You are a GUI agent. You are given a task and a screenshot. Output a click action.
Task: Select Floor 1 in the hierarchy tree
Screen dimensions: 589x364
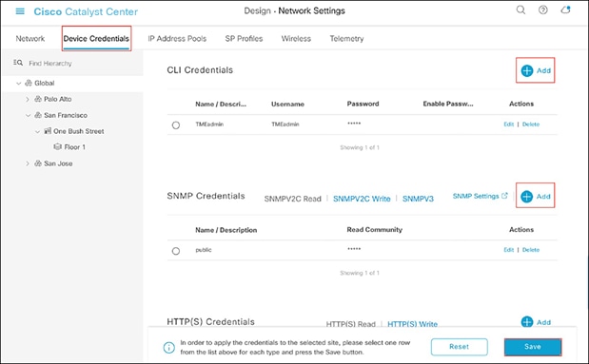click(74, 147)
